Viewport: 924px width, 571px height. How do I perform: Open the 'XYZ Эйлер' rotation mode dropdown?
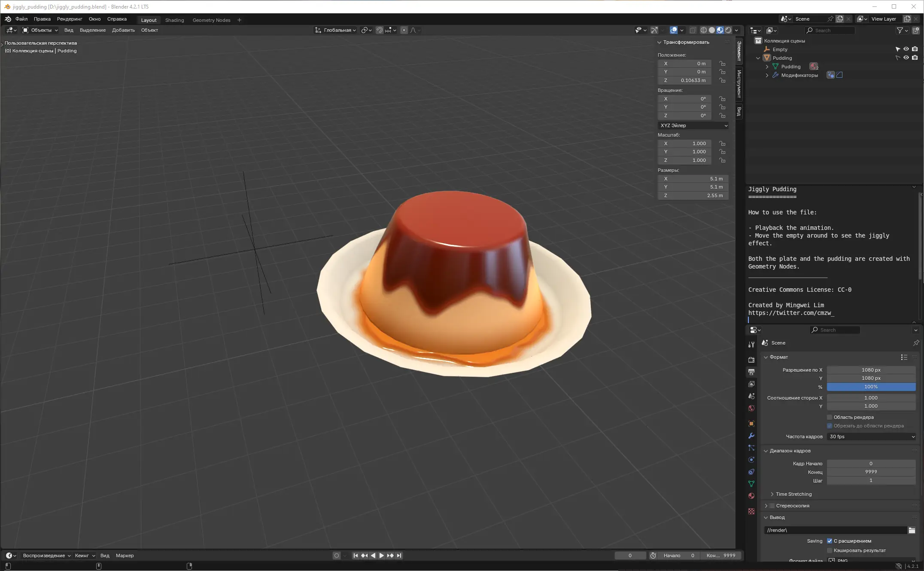pyautogui.click(x=693, y=125)
